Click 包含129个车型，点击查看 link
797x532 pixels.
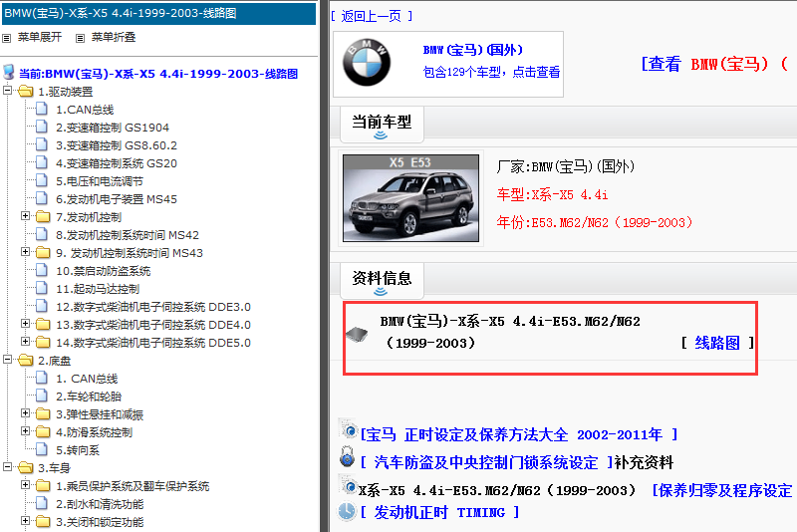491,72
